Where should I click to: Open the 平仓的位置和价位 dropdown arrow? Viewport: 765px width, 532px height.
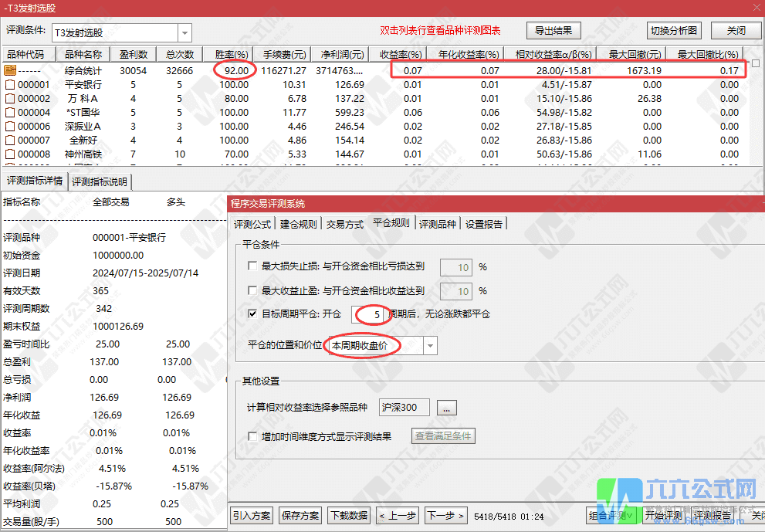pos(430,346)
